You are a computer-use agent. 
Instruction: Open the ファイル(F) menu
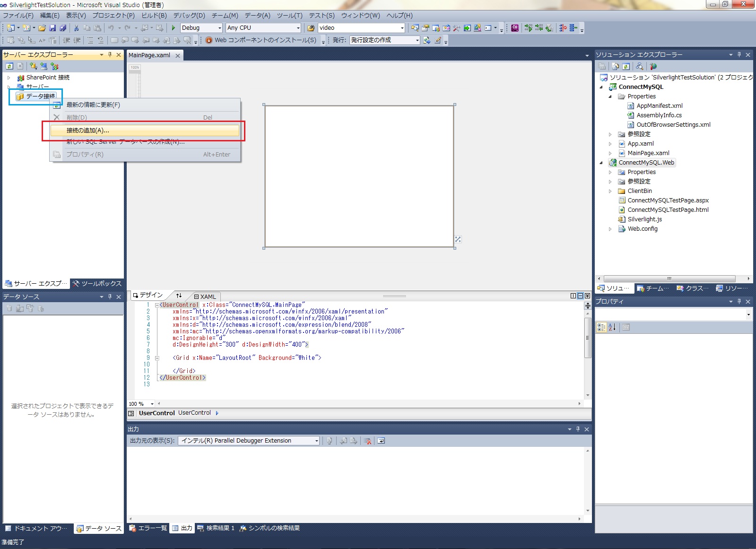coord(18,15)
